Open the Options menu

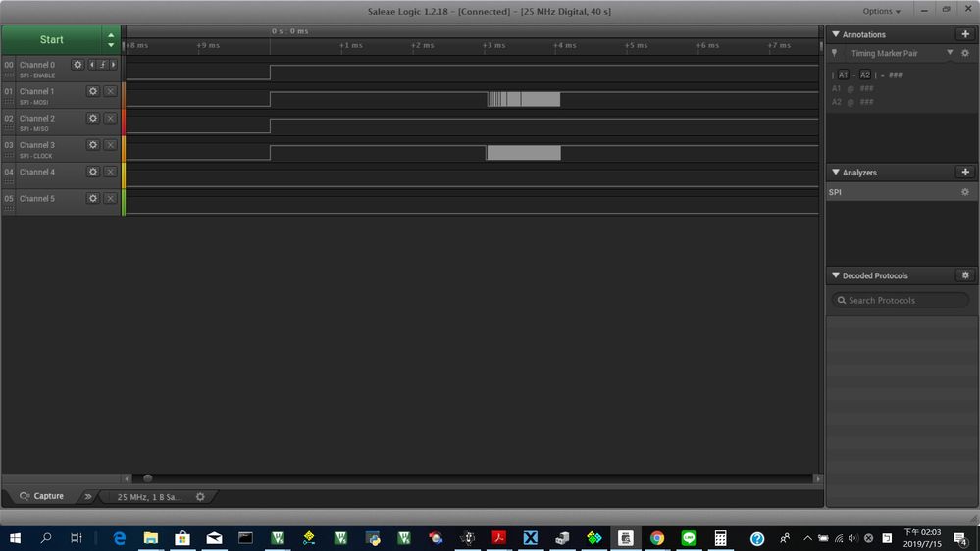(x=881, y=11)
